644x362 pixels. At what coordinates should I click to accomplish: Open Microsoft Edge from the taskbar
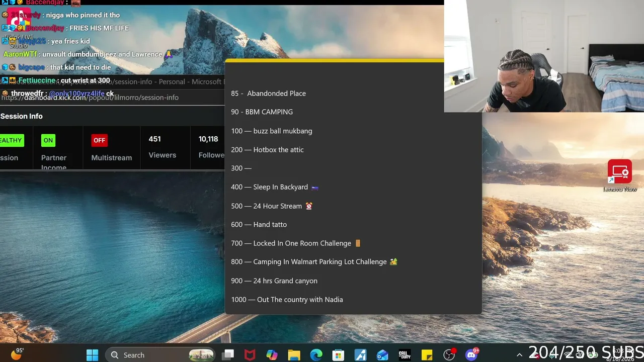coord(316,355)
